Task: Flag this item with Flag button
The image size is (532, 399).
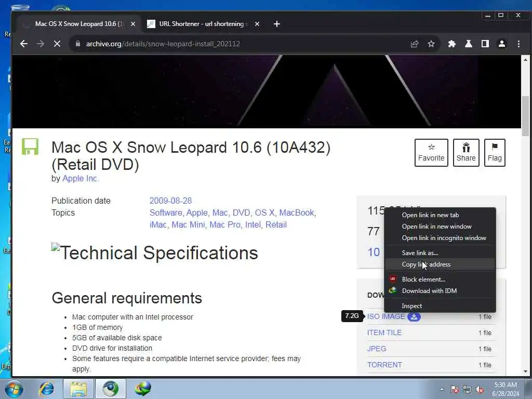Action: coord(495,153)
